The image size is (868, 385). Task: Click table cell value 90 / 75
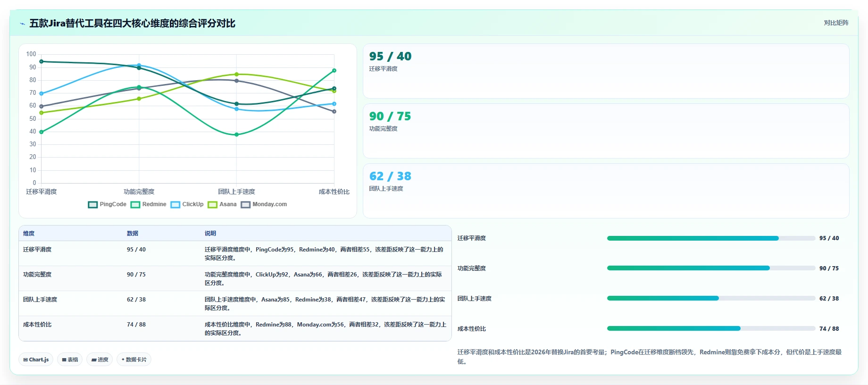pos(136,275)
